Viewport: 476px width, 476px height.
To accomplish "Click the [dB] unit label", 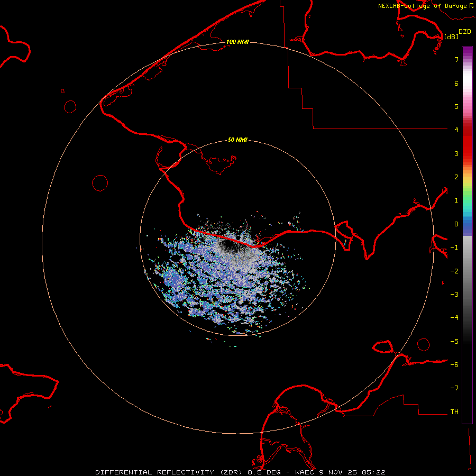I will pos(452,36).
